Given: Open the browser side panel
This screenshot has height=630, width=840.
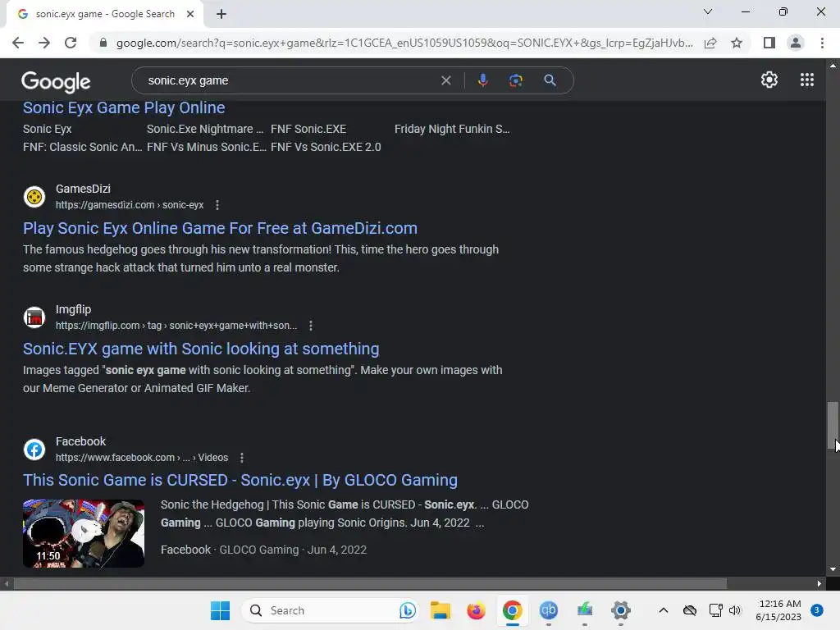Looking at the screenshot, I should [769, 43].
